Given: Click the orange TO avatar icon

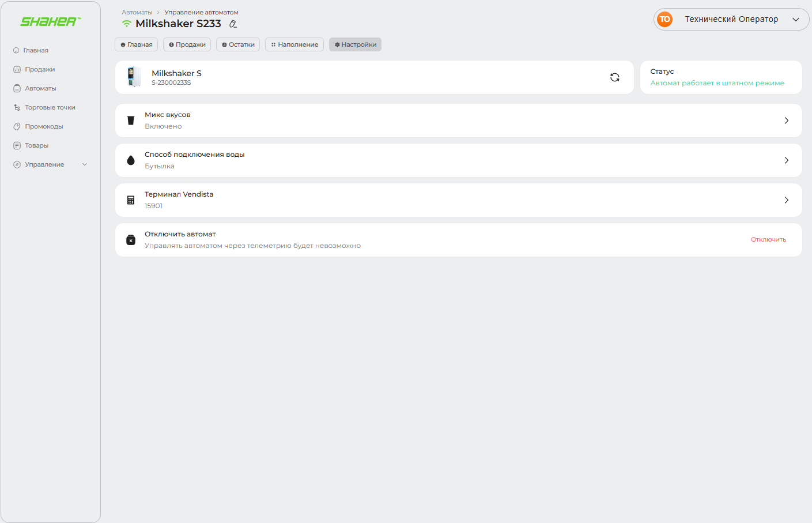Looking at the screenshot, I should [664, 20].
